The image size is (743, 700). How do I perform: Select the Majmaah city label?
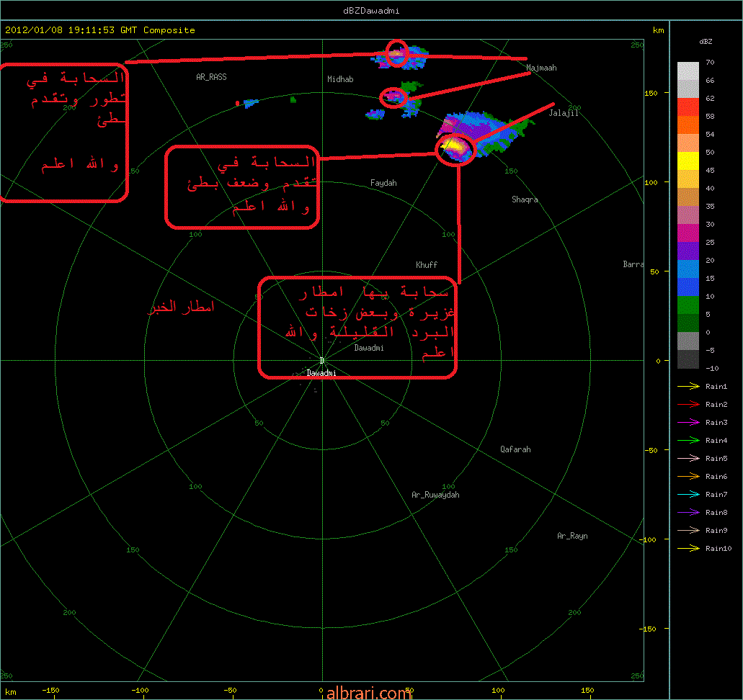tap(542, 68)
